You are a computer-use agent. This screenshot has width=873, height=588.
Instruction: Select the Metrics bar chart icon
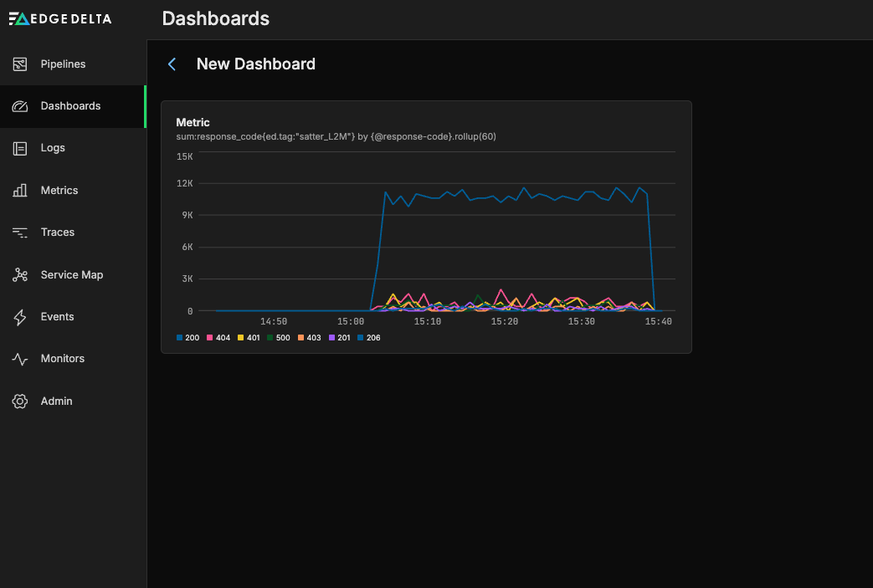(20, 191)
